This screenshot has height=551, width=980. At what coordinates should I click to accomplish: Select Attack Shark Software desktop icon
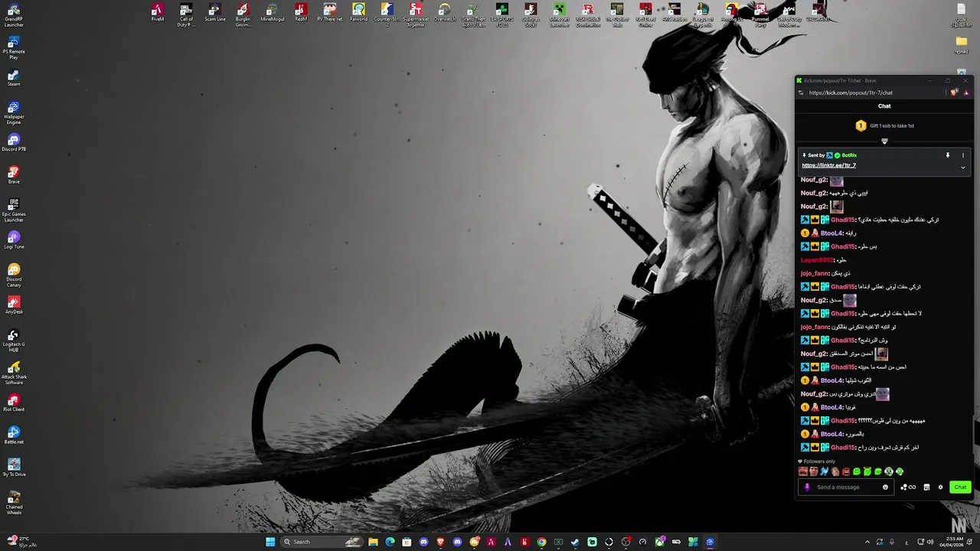coord(14,373)
